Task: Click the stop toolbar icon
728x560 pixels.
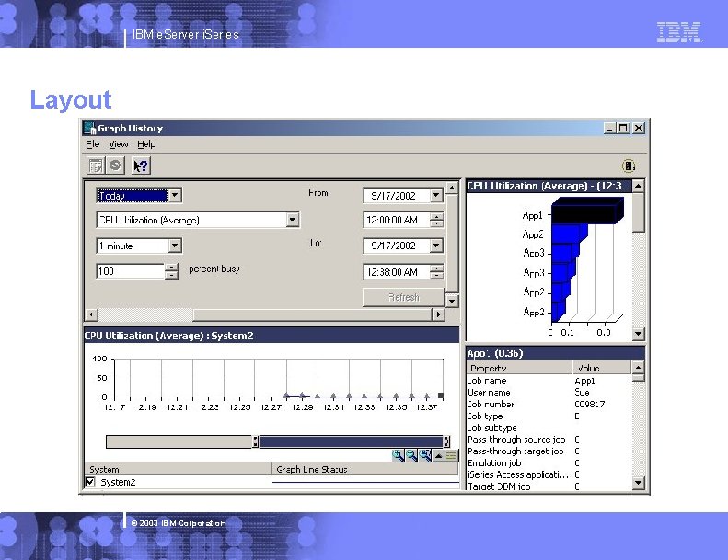Action: click(x=115, y=166)
